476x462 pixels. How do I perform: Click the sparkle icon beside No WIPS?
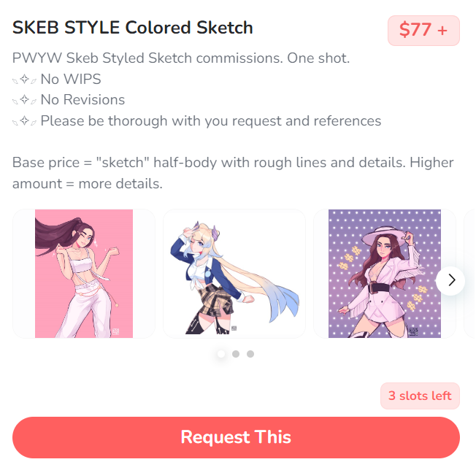click(x=24, y=80)
